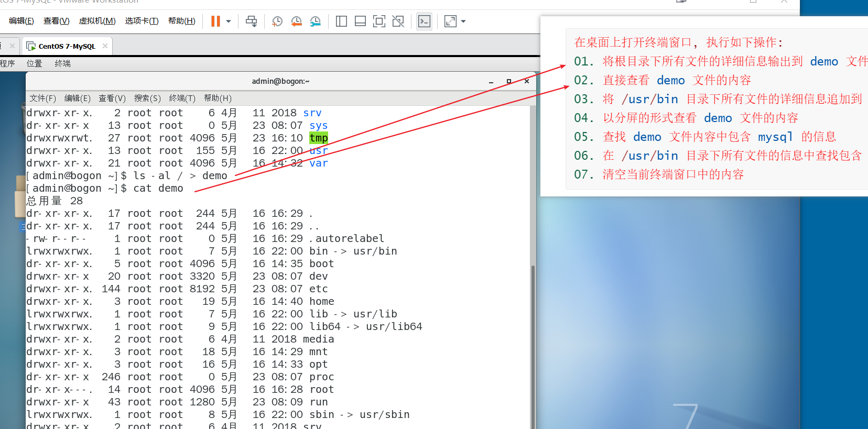Click the 'sbin -> usr/sbin' entry

(360, 415)
